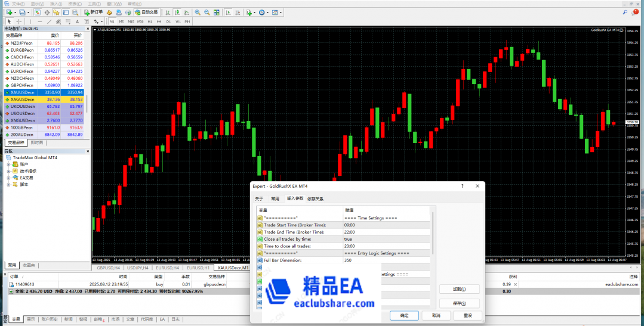Viewport: 644px width, 326px height.
Task: Switch to 即时图 tab in Market Watch
Action: tap(36, 142)
